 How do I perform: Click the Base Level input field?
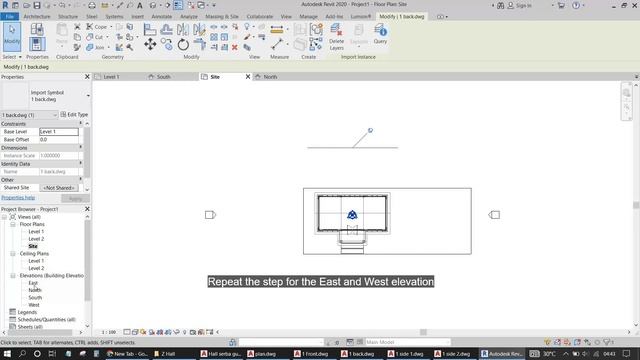[x=59, y=131]
